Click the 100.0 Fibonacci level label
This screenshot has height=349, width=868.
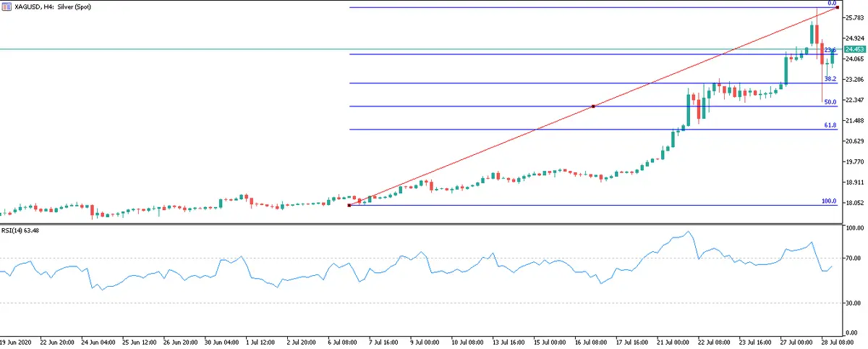829,201
